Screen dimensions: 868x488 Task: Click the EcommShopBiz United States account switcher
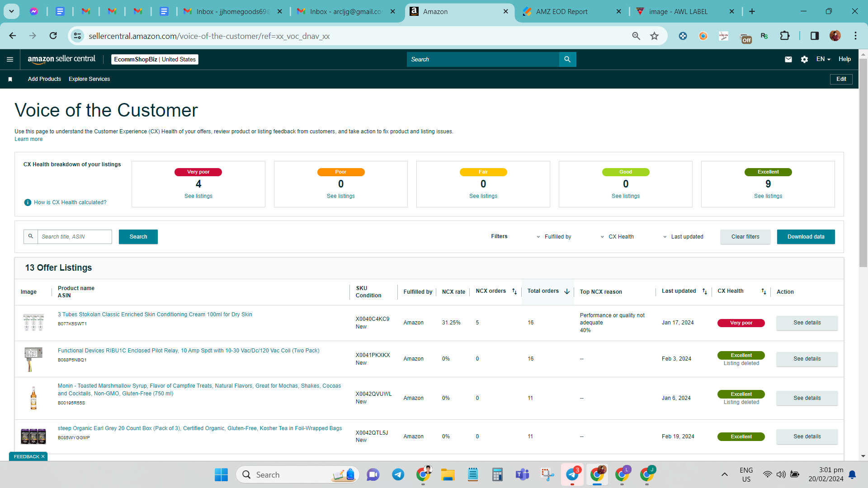pyautogui.click(x=155, y=59)
